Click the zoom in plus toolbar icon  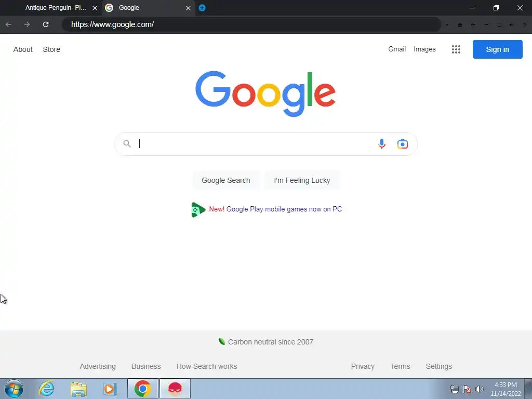[x=473, y=25]
